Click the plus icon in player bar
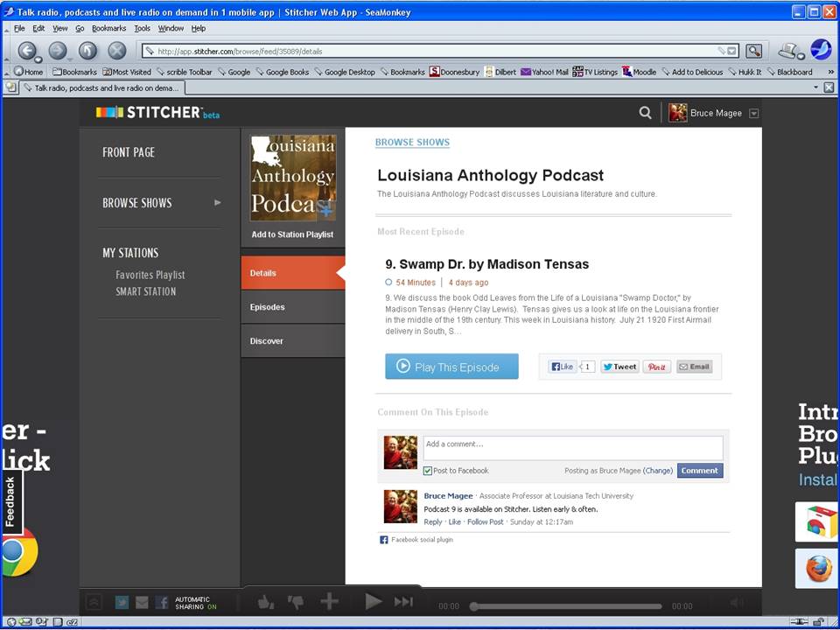The image size is (840, 630). coord(329,602)
